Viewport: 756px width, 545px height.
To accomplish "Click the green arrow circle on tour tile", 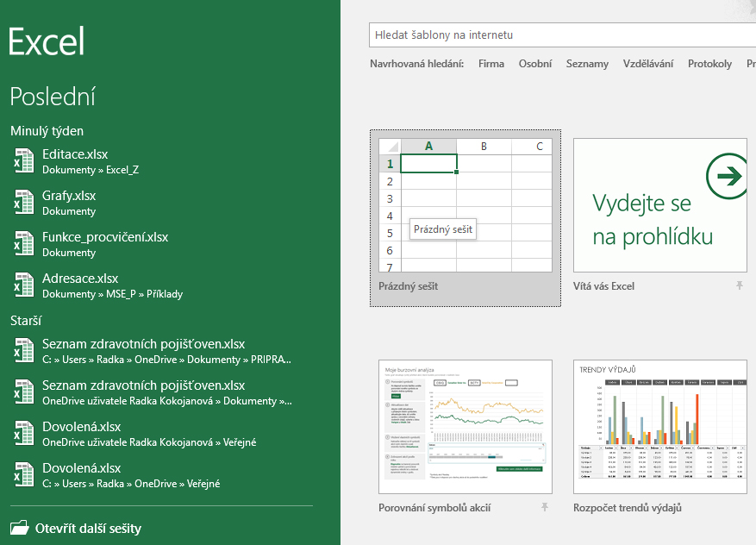I will tap(728, 178).
